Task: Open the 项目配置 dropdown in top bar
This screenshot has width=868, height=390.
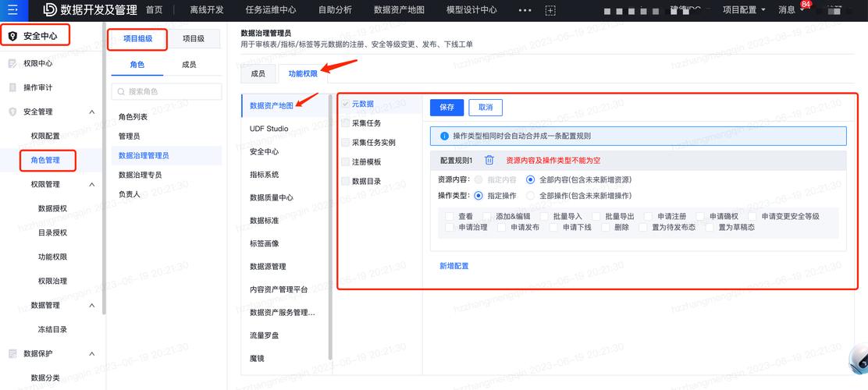Action: [x=744, y=10]
